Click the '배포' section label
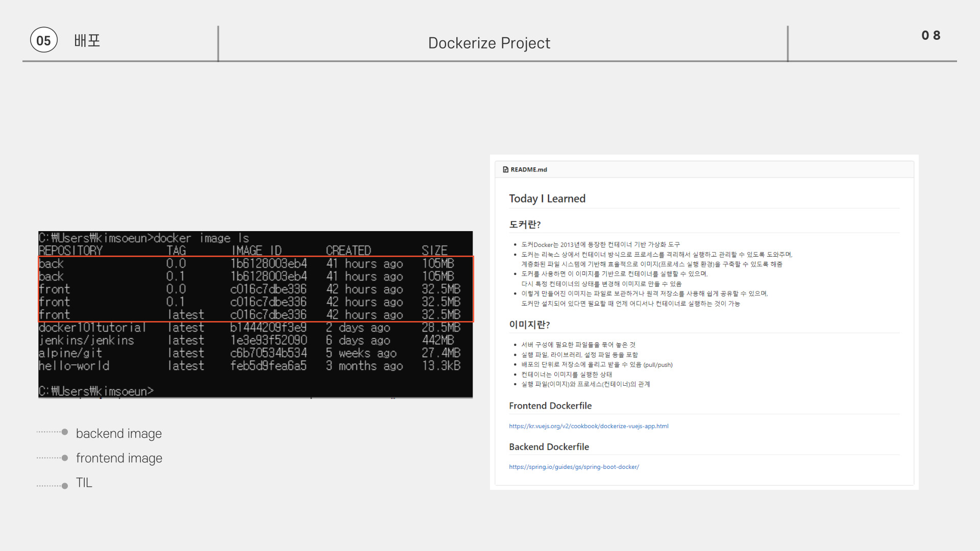The image size is (980, 551). pyautogui.click(x=87, y=40)
